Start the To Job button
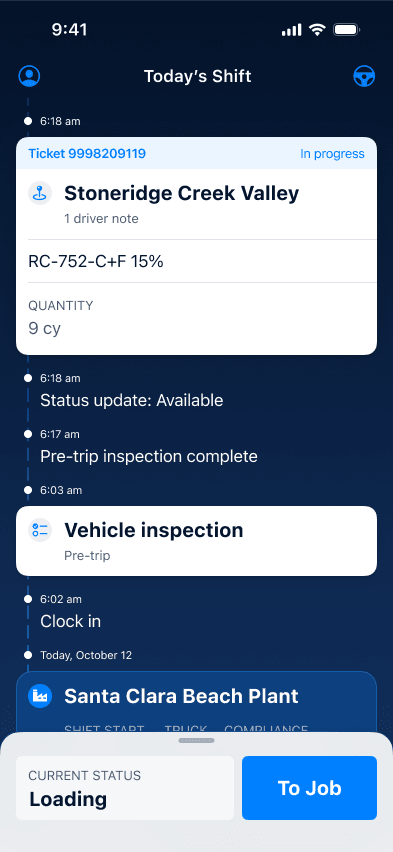The height and width of the screenshot is (852, 393). click(x=309, y=788)
